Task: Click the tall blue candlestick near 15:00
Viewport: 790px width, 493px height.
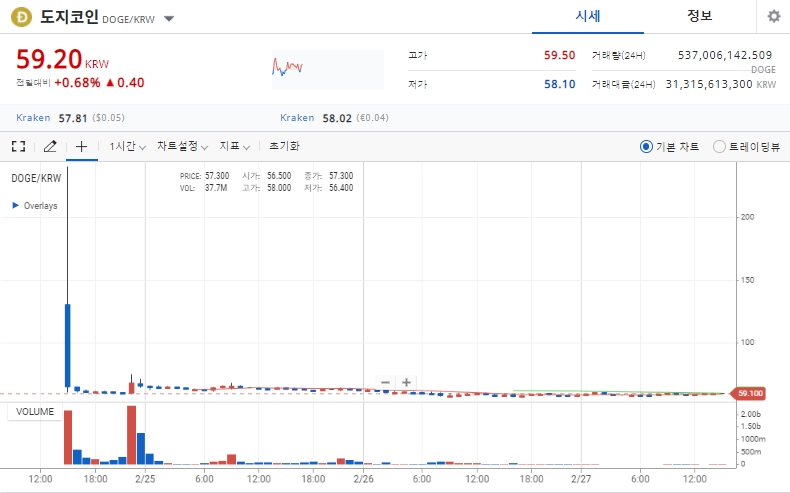Action: pyautogui.click(x=68, y=345)
